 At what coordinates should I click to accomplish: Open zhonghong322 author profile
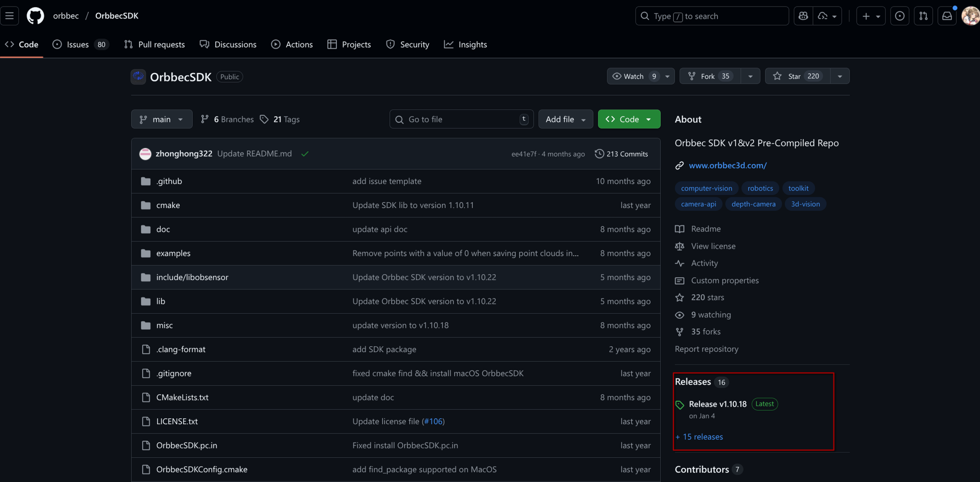pyautogui.click(x=184, y=154)
